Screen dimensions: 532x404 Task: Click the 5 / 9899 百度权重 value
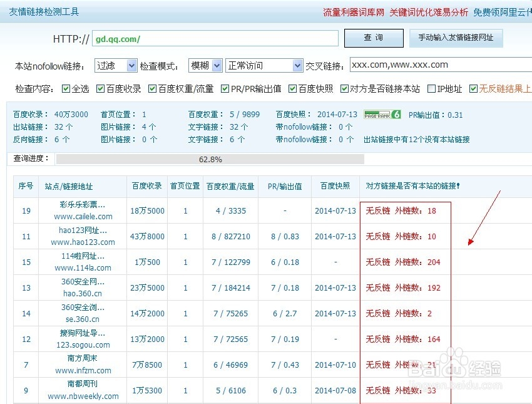(x=245, y=115)
